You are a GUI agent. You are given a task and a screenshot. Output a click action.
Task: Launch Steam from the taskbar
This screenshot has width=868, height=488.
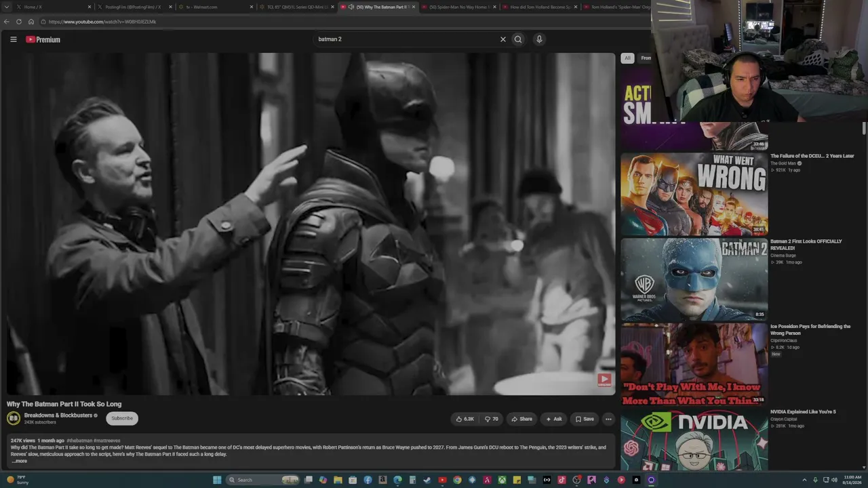(427, 480)
